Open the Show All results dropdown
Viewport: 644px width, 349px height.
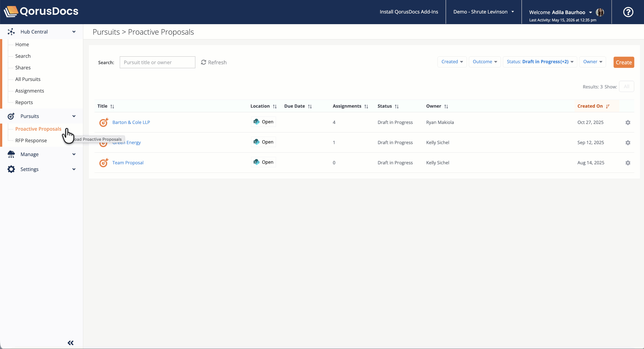(627, 86)
